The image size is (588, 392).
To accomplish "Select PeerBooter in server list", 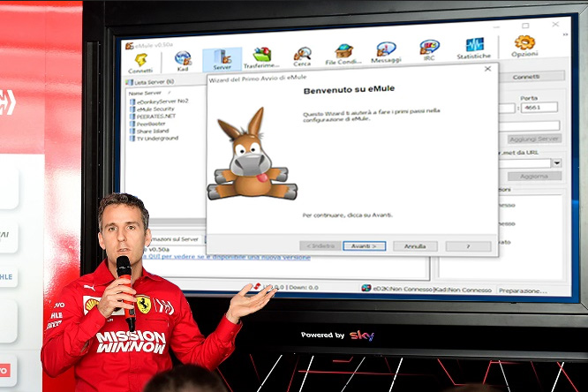I will click(x=151, y=124).
